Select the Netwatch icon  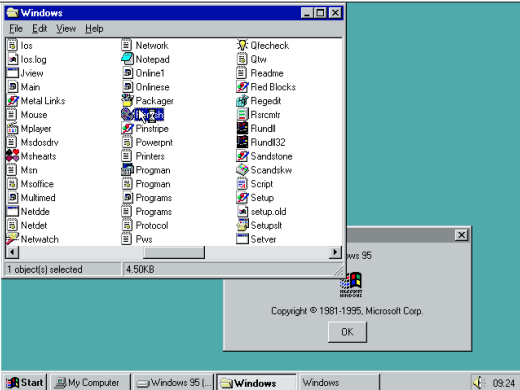point(12,239)
